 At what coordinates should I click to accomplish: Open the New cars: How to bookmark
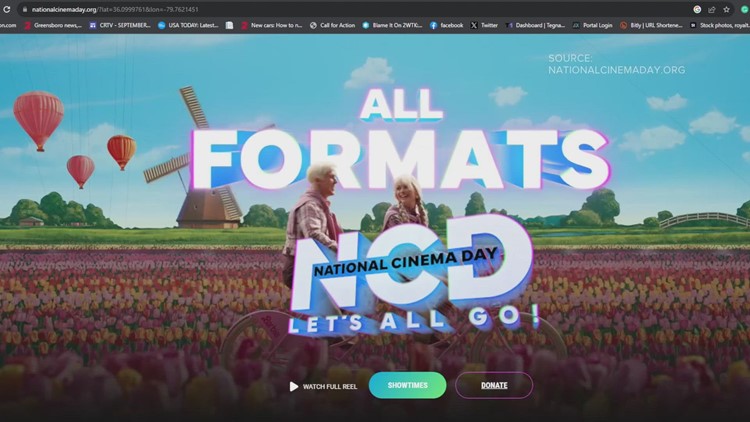pos(272,25)
